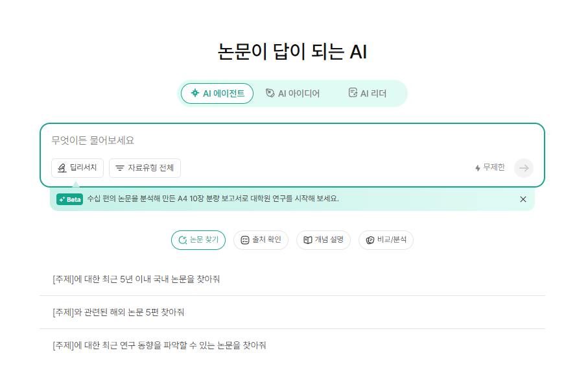Click the document icon beside AI 리더

coord(353,93)
